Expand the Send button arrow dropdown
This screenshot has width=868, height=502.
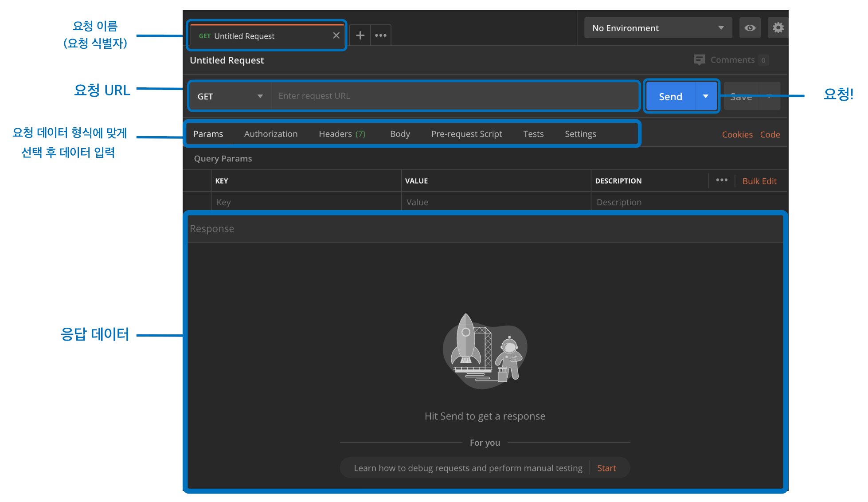[705, 96]
